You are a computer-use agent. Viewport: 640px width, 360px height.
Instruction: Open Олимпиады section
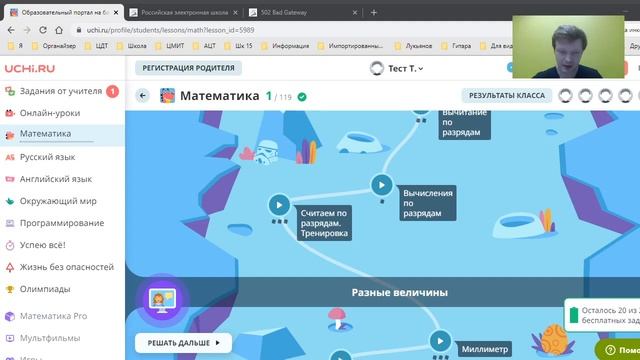[45, 289]
